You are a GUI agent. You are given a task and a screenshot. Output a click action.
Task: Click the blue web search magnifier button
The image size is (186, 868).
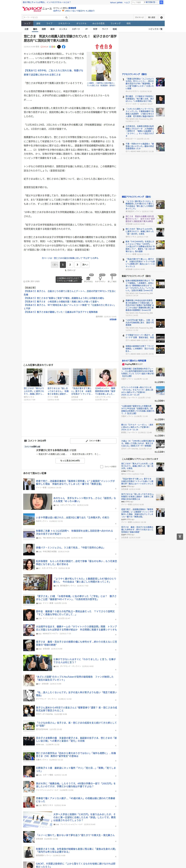click(161, 2)
